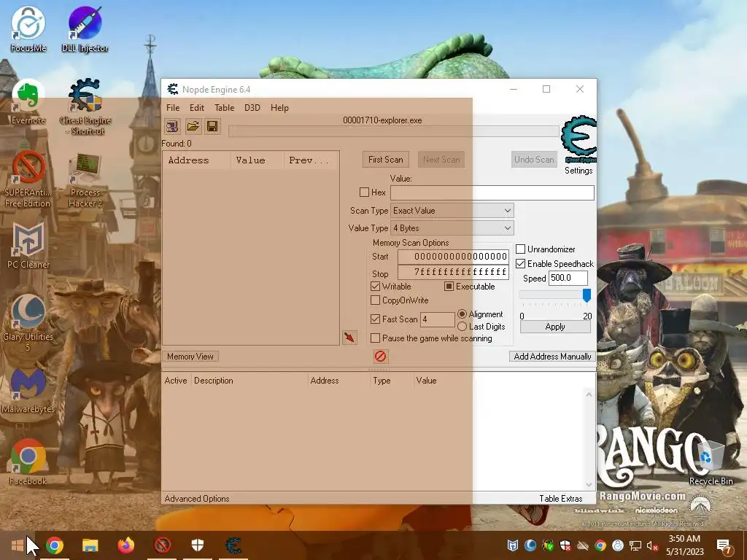Enable the Unrandomizer checkbox
Screen dimensions: 747x560
pyautogui.click(x=521, y=249)
